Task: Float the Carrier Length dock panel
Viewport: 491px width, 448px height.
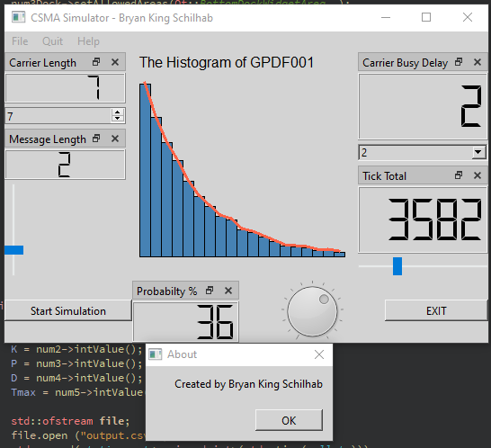Action: [96, 62]
